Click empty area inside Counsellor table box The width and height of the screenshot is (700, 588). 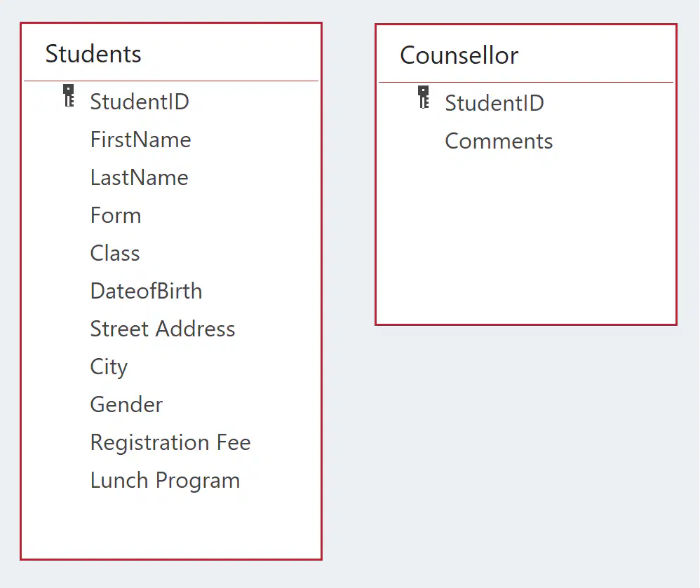tap(526, 236)
